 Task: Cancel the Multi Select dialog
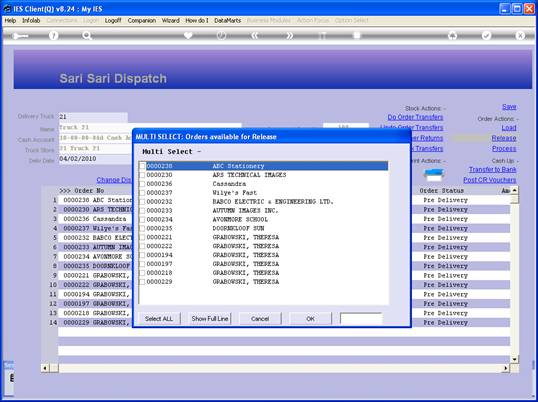tap(260, 319)
